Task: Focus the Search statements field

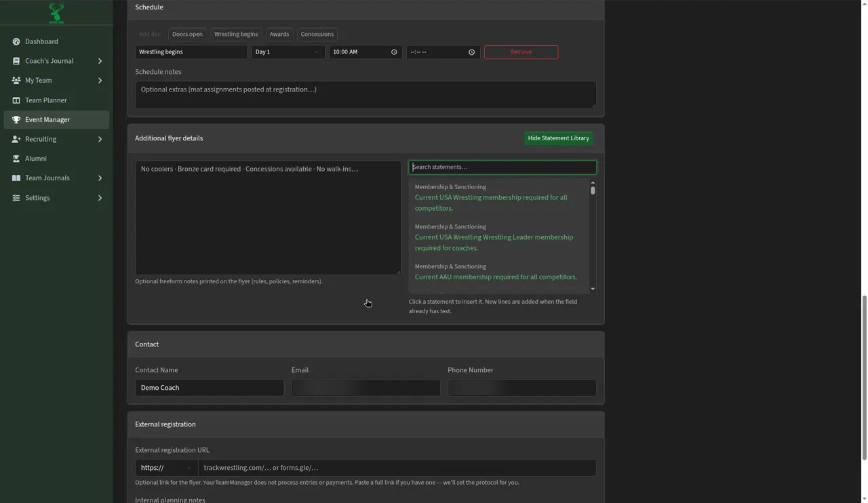Action: coord(502,167)
